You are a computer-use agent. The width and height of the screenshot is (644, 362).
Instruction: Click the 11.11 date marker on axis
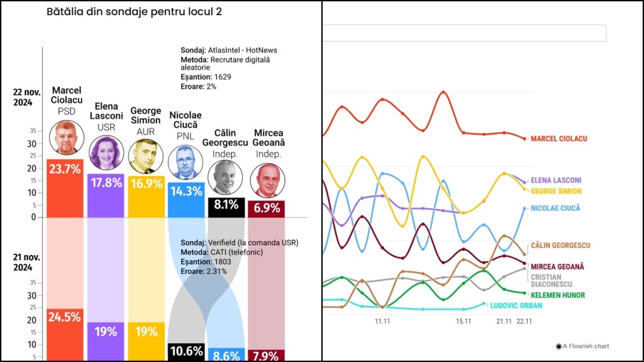[382, 321]
